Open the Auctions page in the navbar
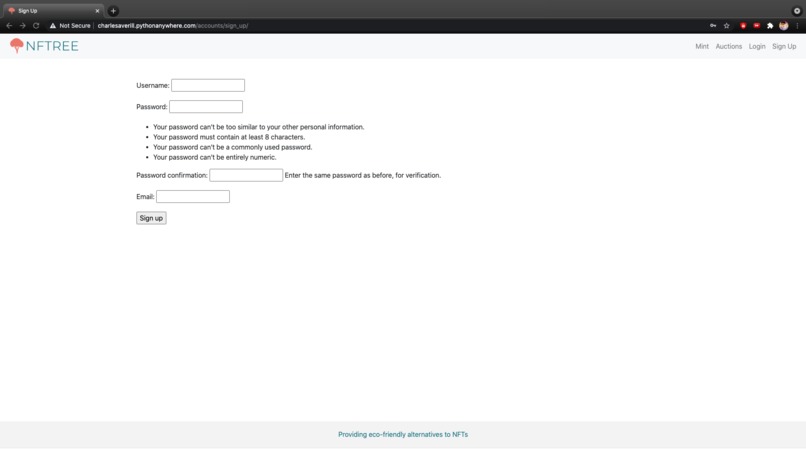Image resolution: width=806 pixels, height=449 pixels. click(728, 46)
